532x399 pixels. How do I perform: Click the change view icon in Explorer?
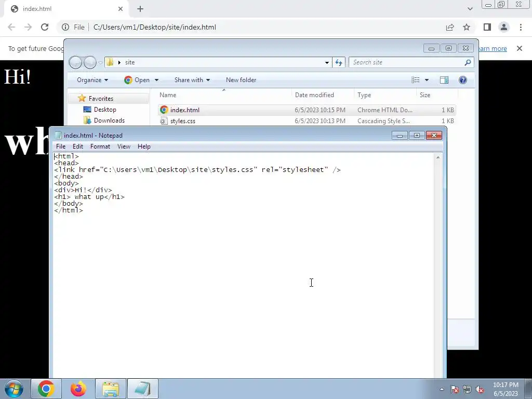(x=415, y=80)
